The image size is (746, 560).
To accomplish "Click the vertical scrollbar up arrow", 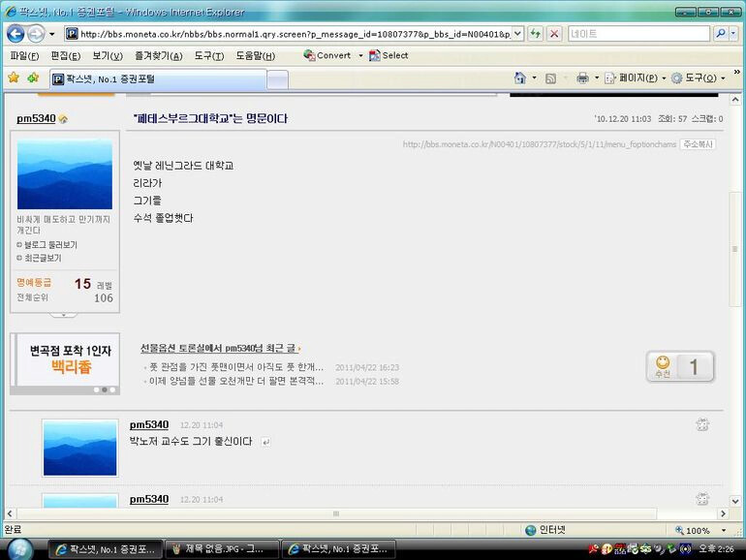I will pos(735,100).
